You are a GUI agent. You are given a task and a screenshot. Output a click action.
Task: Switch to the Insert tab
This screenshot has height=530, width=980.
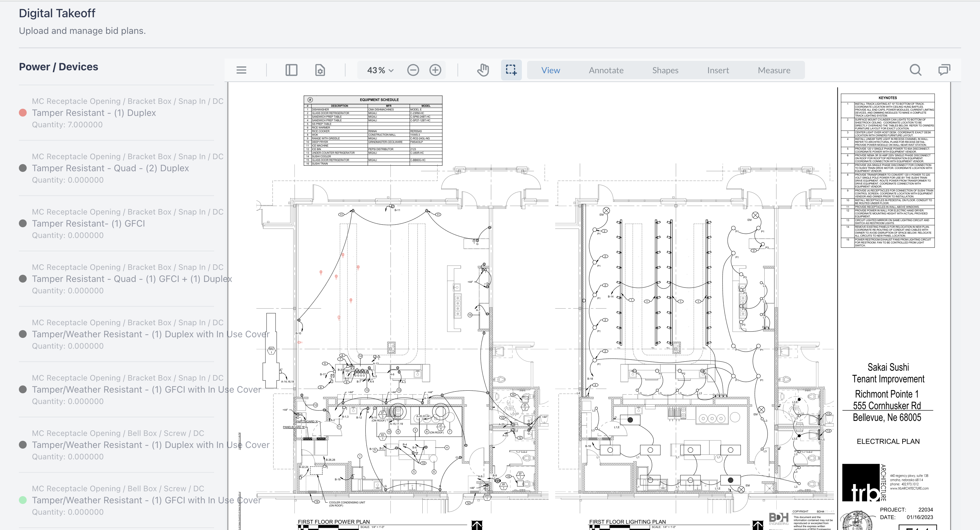[x=718, y=70]
